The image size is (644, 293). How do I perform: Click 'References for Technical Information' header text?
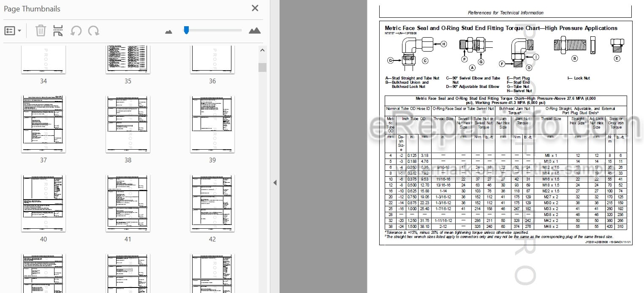pyautogui.click(x=505, y=13)
